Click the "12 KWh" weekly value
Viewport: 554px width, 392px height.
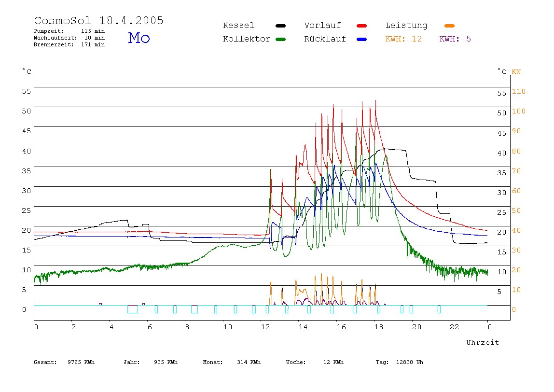333,362
